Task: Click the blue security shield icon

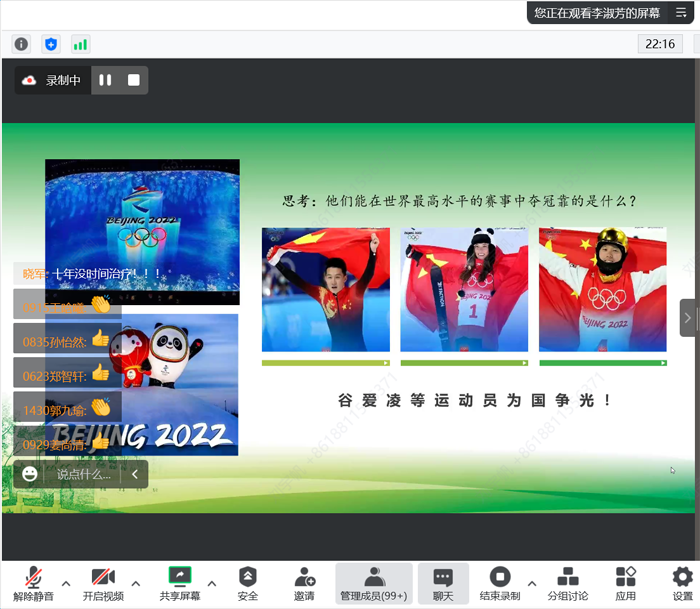Action: [x=51, y=44]
